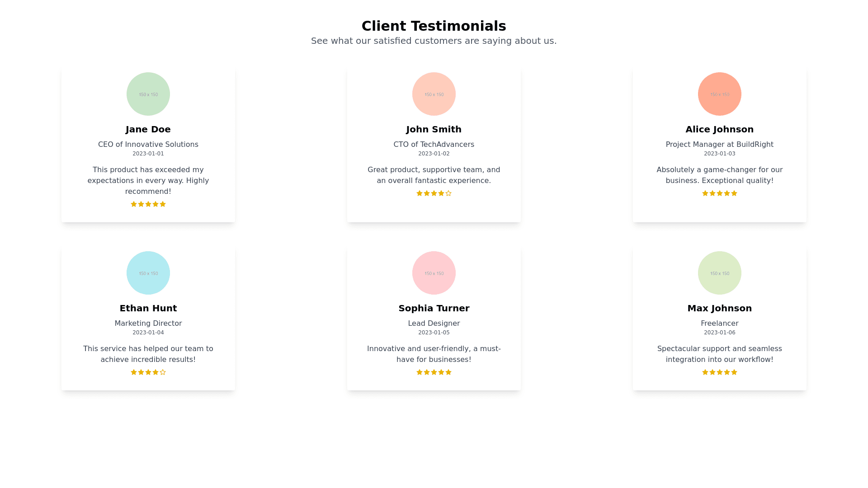Click "Project Manager at BuildRight" subtitle
Image resolution: width=868 pixels, height=488 pixels.
pyautogui.click(x=720, y=145)
